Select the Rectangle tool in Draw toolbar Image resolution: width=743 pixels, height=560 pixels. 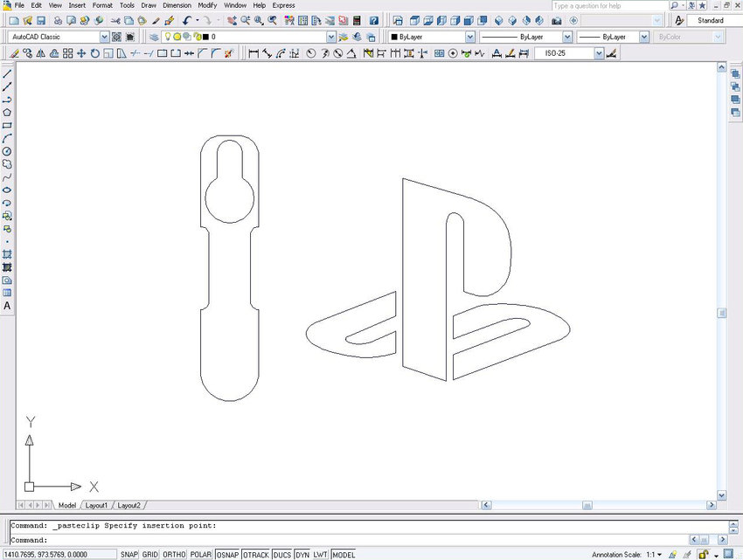point(7,126)
